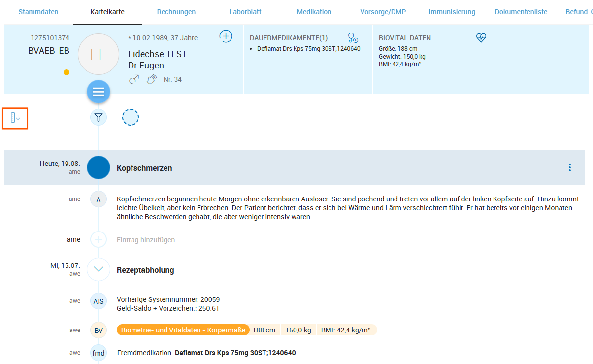Open the round hamburger menu button
This screenshot has height=364, width=593.
point(99,92)
